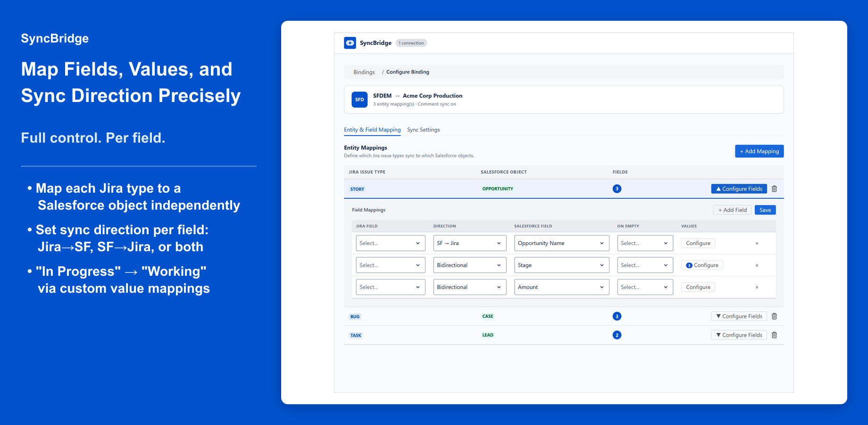Change the SF → Jira direction dropdown
The height and width of the screenshot is (425, 868).
point(470,243)
